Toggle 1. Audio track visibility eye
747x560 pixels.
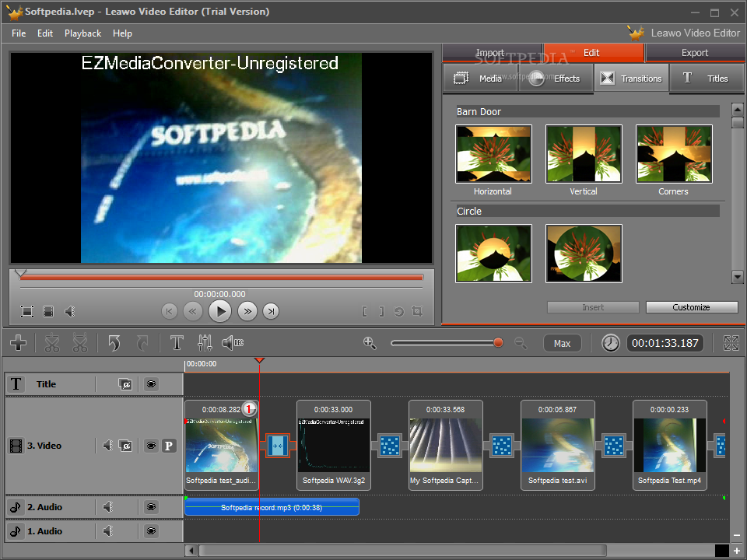pos(151,530)
